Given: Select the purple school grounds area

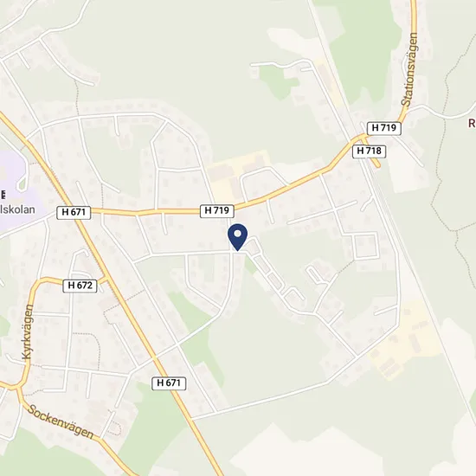Looking at the screenshot, I should [x=18, y=188].
